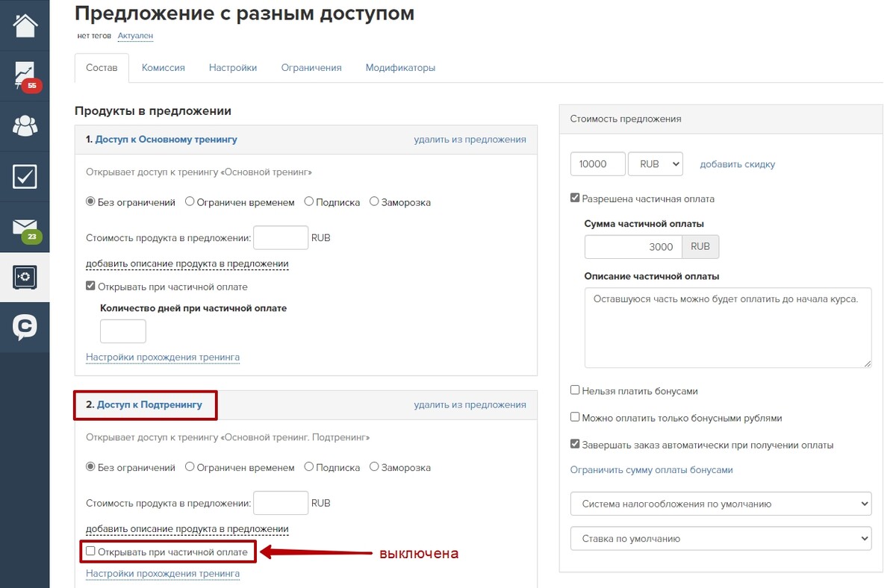Image resolution: width=896 pixels, height=588 pixels.
Task: Open the tasks checkmark sidebar icon
Action: click(25, 176)
